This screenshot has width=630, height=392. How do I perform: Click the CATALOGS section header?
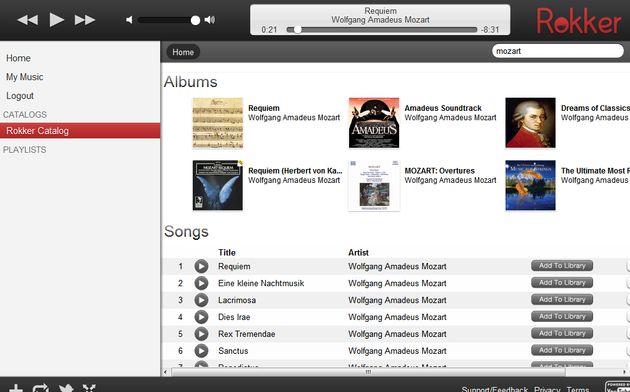pos(25,114)
